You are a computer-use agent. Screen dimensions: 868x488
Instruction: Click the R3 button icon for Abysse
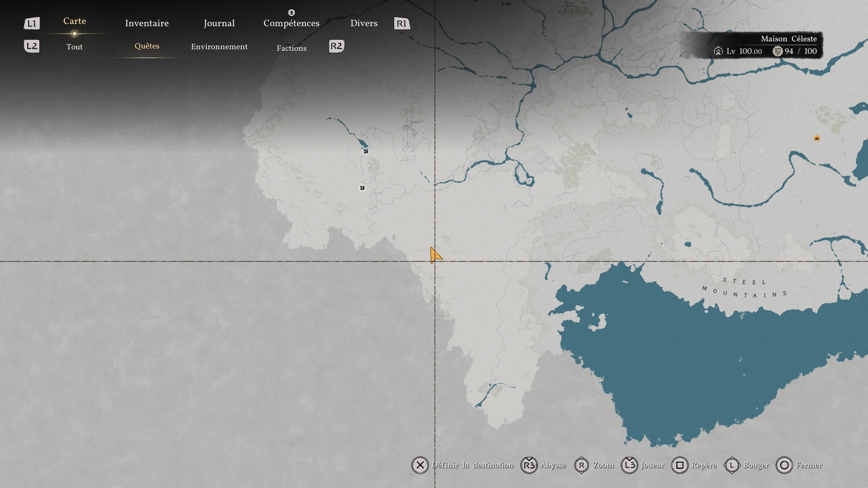tap(529, 465)
